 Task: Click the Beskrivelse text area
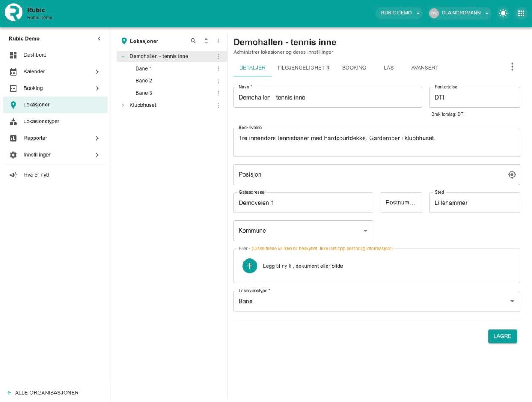(x=377, y=142)
